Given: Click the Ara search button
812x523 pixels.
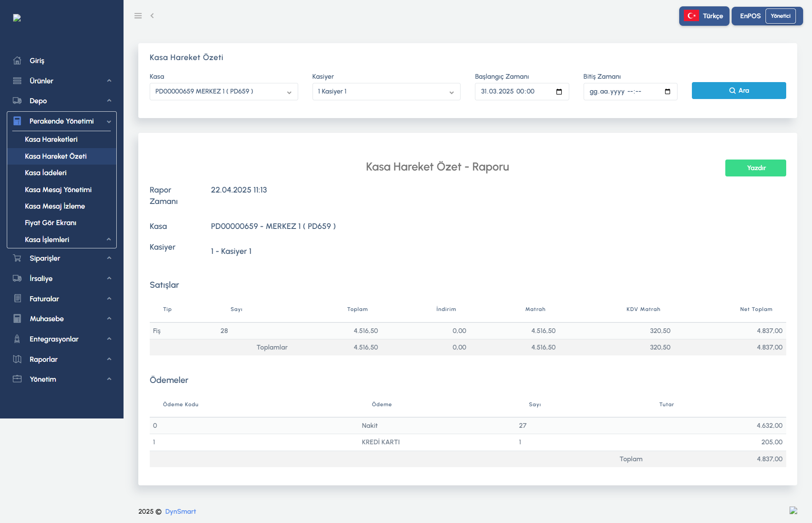Looking at the screenshot, I should click(x=738, y=91).
